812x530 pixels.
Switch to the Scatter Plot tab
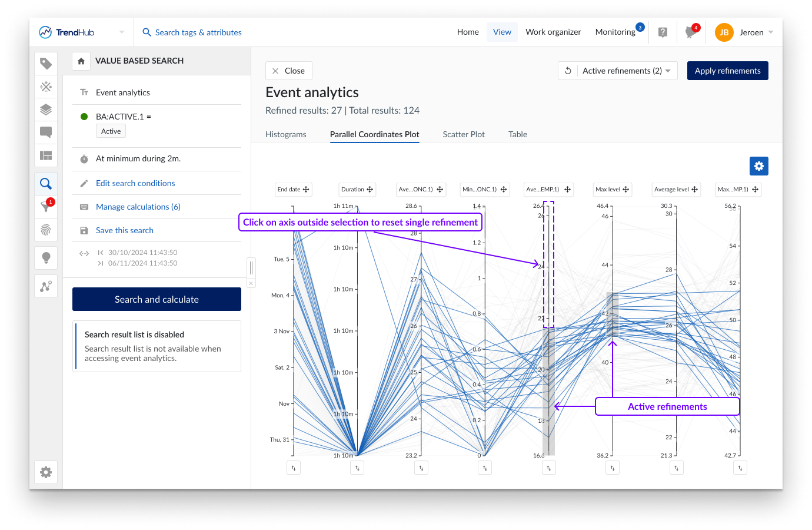point(463,134)
